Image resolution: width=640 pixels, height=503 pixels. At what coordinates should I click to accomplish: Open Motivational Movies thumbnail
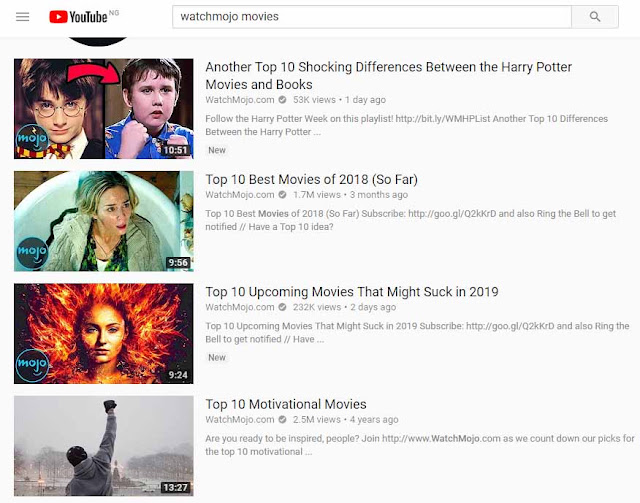104,446
